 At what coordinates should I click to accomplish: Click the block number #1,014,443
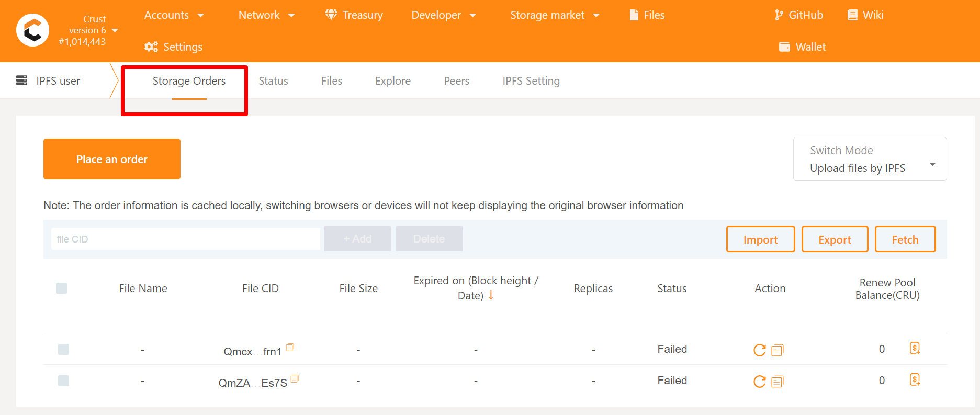click(x=82, y=42)
